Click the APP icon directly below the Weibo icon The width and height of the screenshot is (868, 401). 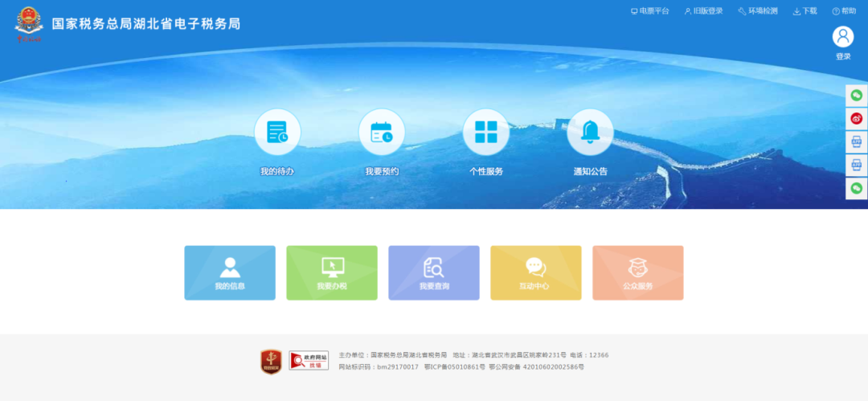tap(857, 141)
